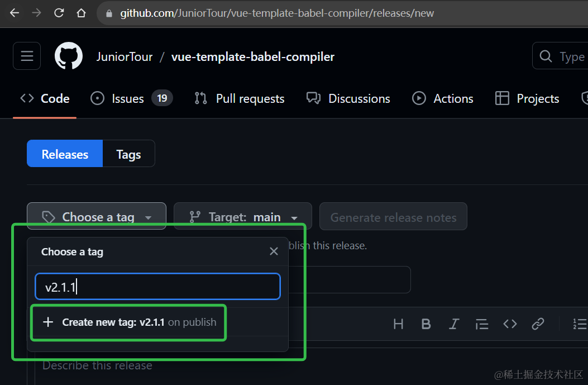Click the browser reload icon
The height and width of the screenshot is (385, 588).
coord(59,13)
